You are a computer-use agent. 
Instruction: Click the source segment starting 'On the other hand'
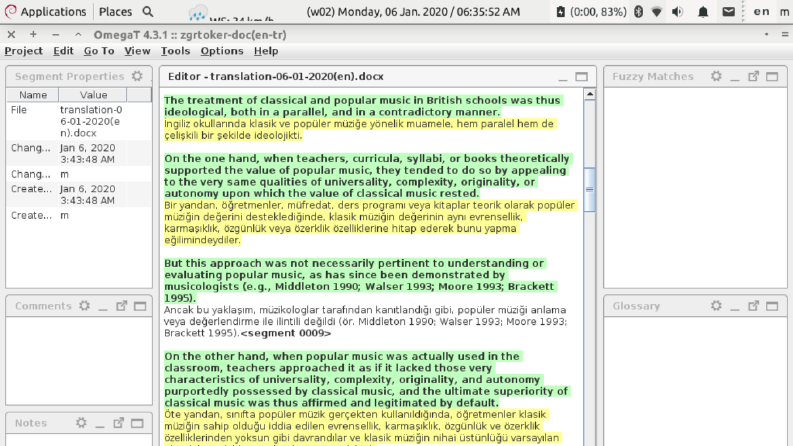pyautogui.click(x=366, y=379)
